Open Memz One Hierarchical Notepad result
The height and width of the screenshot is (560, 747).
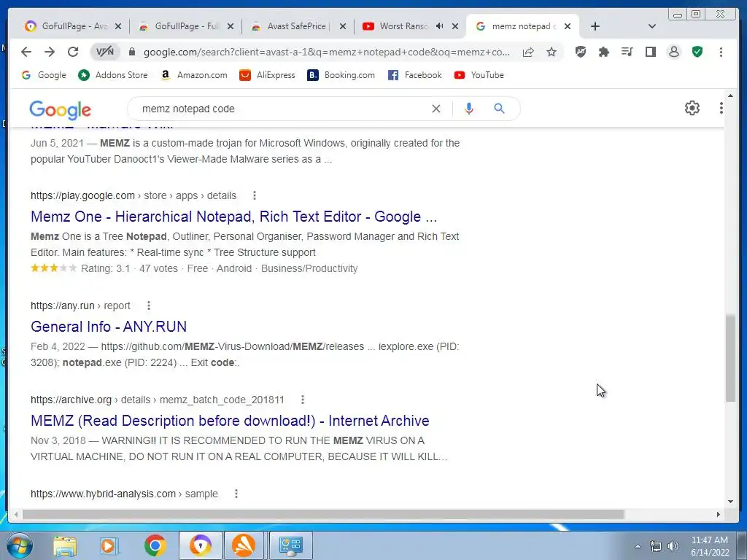(x=233, y=217)
